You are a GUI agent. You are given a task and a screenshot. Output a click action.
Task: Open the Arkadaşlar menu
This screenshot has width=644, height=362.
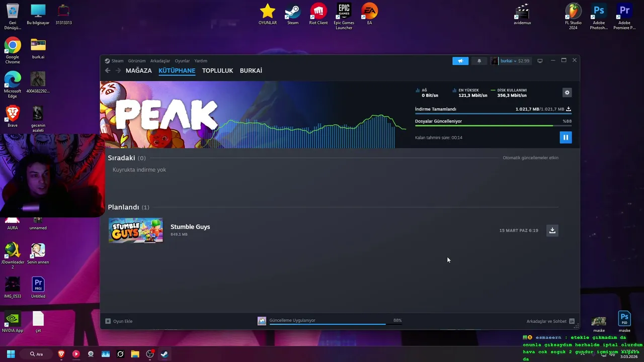click(160, 61)
